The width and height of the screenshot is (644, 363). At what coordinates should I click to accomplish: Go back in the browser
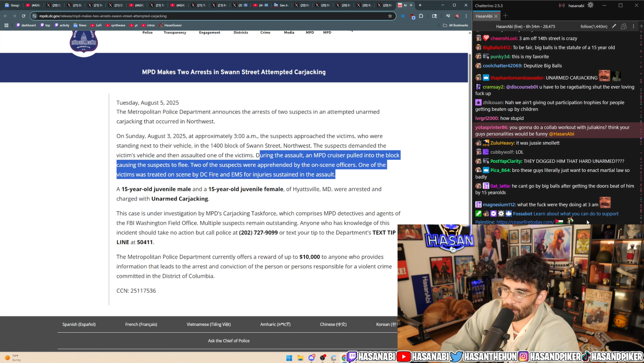pyautogui.click(x=5, y=16)
